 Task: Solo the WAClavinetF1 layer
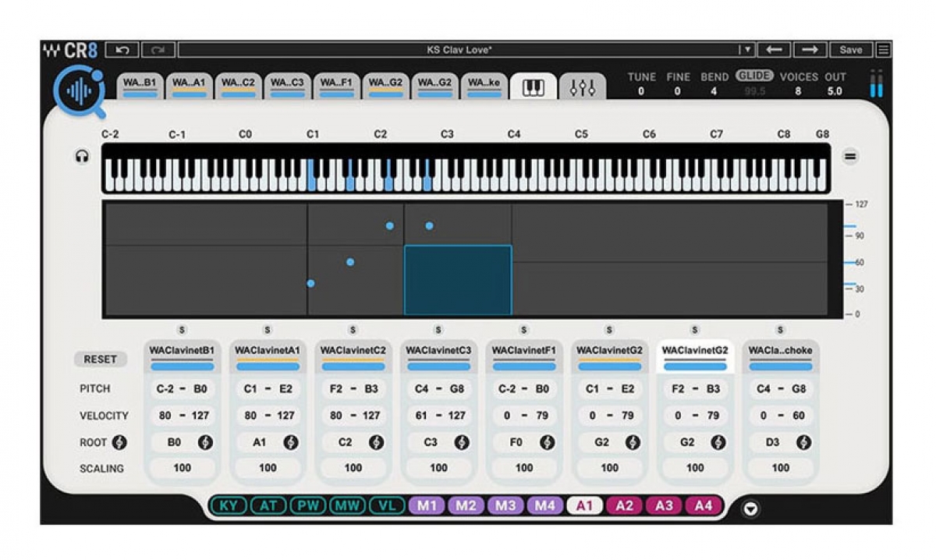[x=523, y=331]
